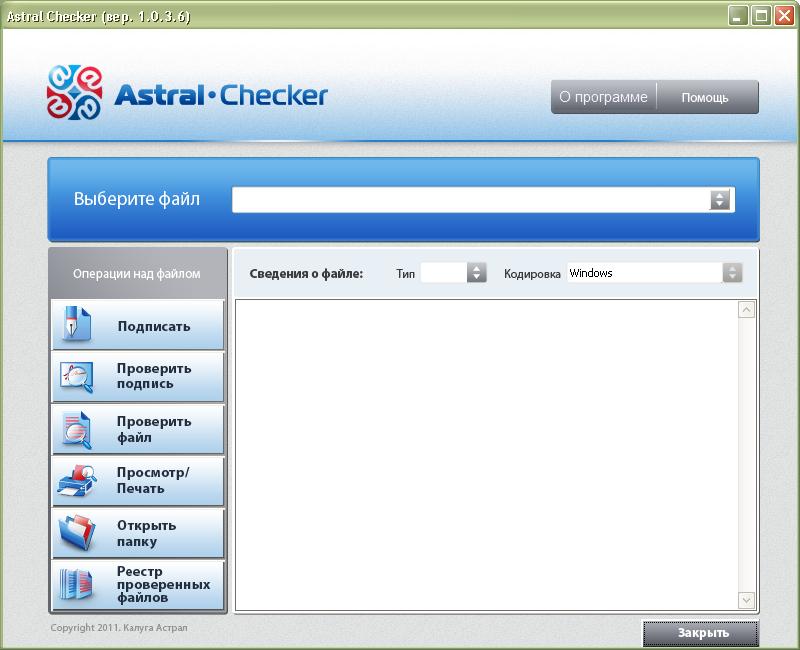
Task: Open the Помощь help section
Action: (x=707, y=97)
